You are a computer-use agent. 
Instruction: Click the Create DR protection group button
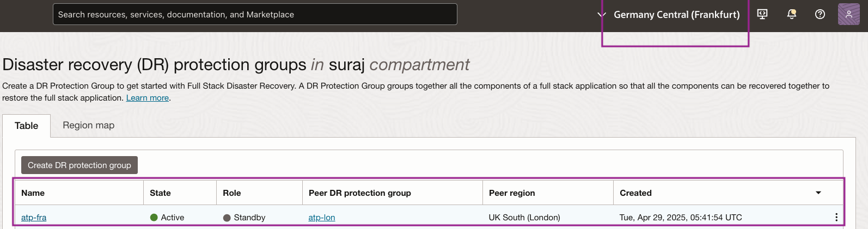click(x=80, y=165)
